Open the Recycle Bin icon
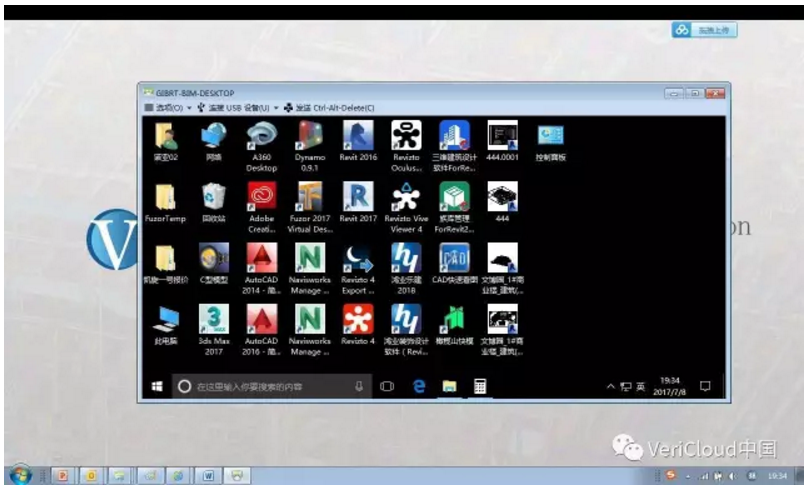Image resolution: width=810 pixels, height=490 pixels. pos(213,202)
